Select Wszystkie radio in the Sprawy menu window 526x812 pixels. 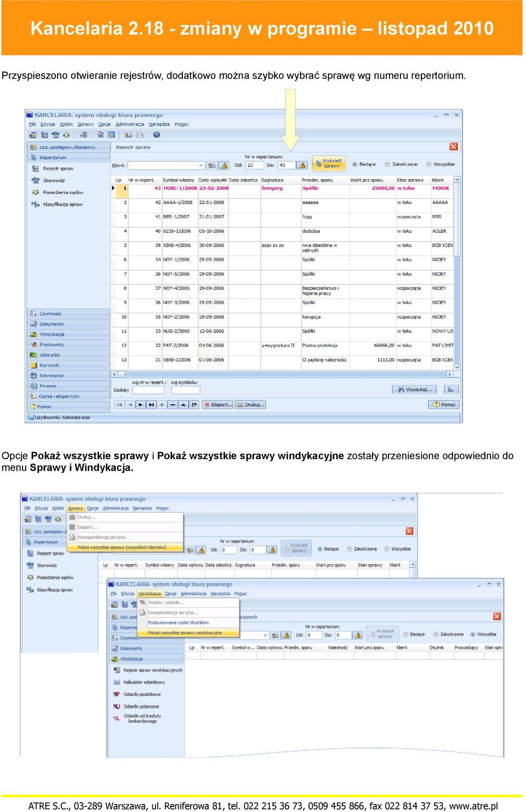point(397,549)
